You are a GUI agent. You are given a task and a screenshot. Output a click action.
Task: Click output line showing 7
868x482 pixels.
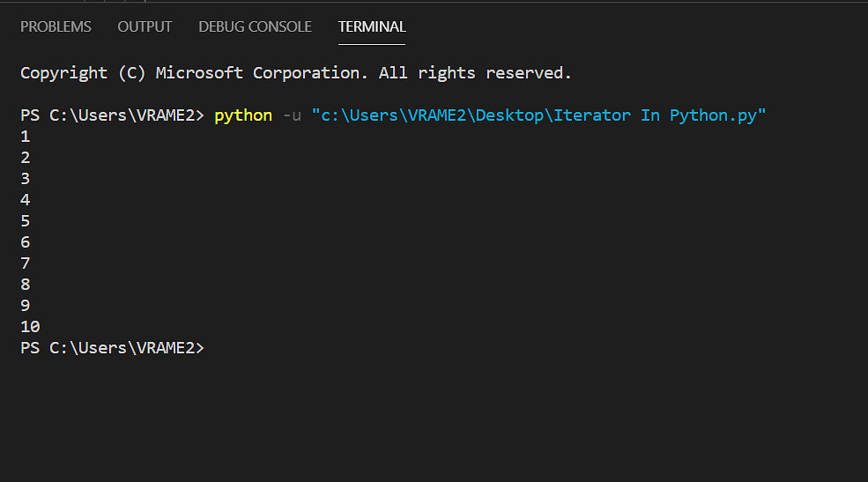pos(25,263)
